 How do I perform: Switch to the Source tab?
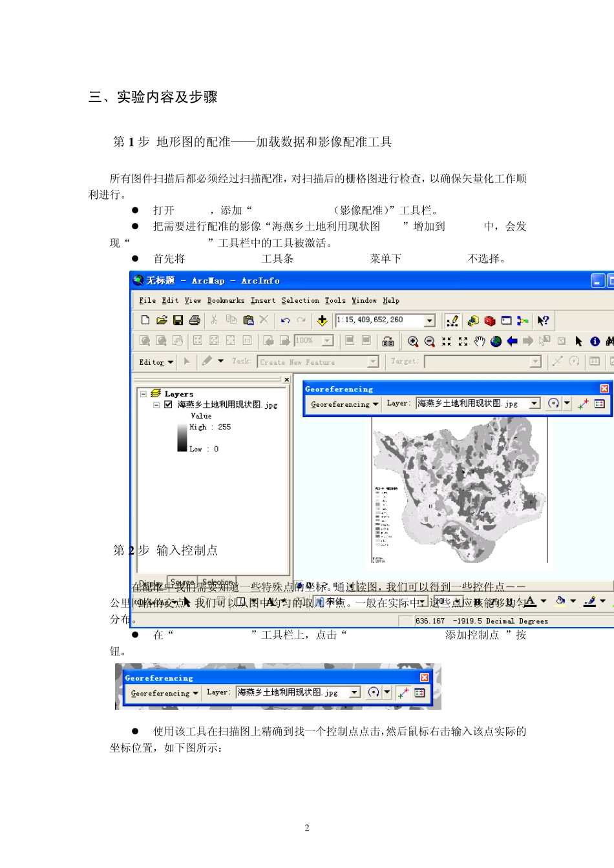coord(182,583)
